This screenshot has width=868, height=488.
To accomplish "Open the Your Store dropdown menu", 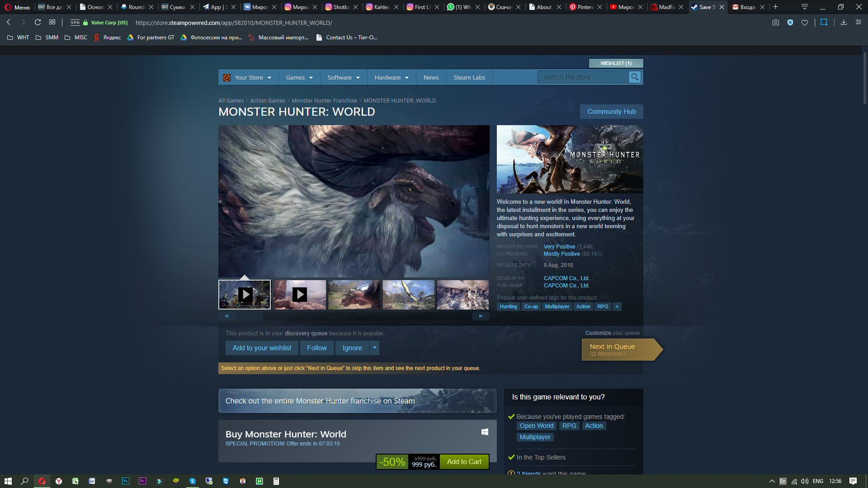I will (249, 78).
